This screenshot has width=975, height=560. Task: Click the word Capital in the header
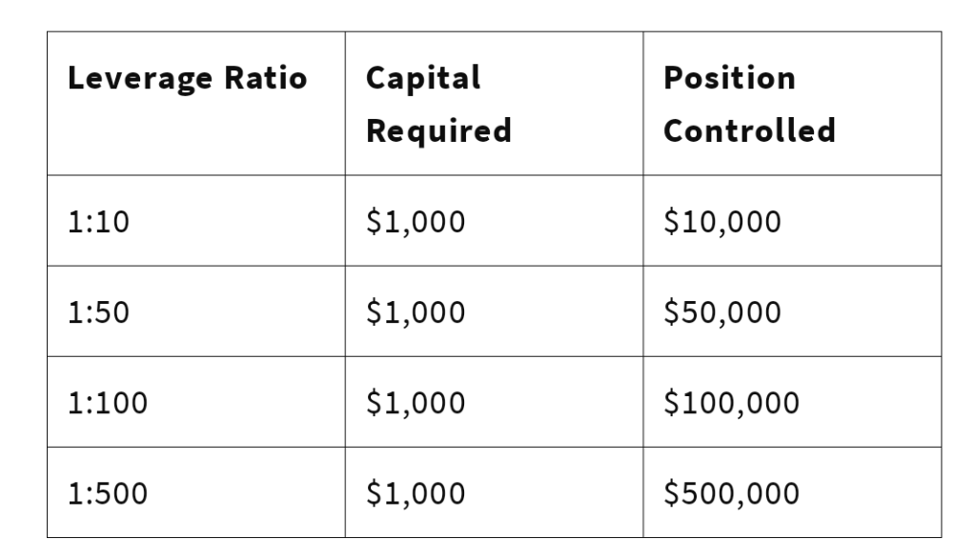coord(423,79)
